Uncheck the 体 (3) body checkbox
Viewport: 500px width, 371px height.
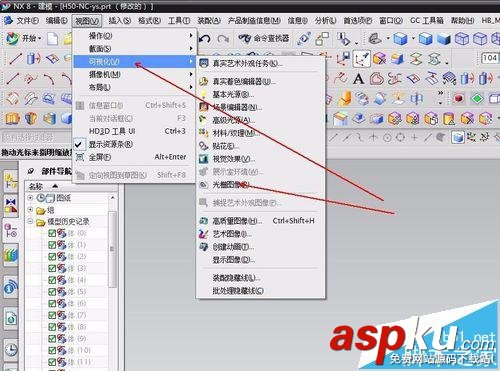[x=52, y=268]
